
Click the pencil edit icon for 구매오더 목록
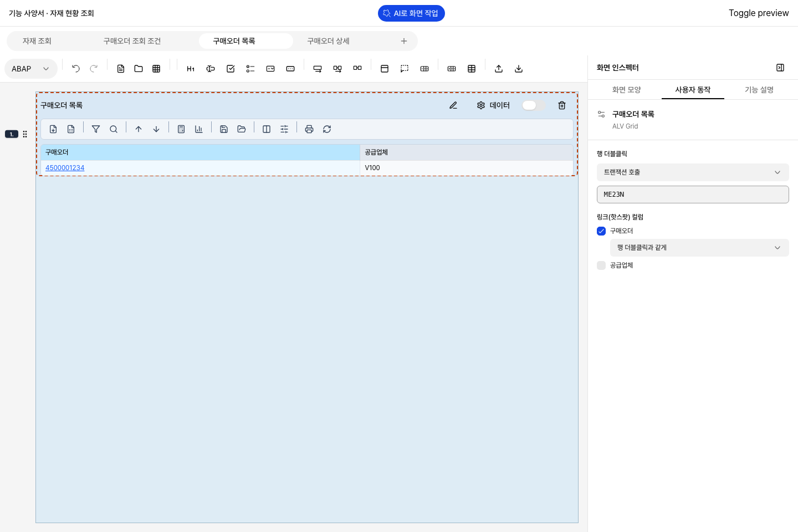click(x=453, y=105)
